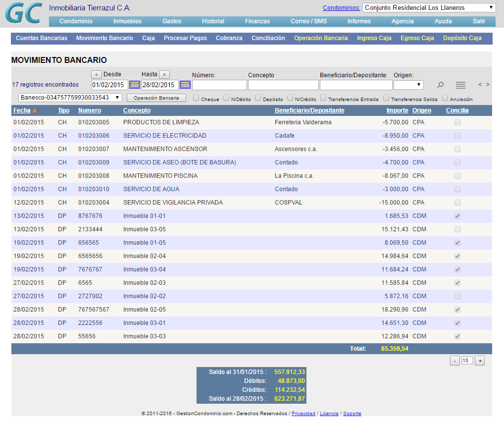
Task: Click the GC logo
Action: [x=24, y=13]
